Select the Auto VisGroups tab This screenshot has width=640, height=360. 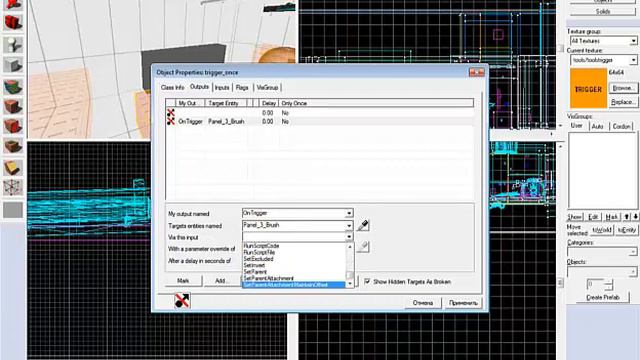(598, 127)
